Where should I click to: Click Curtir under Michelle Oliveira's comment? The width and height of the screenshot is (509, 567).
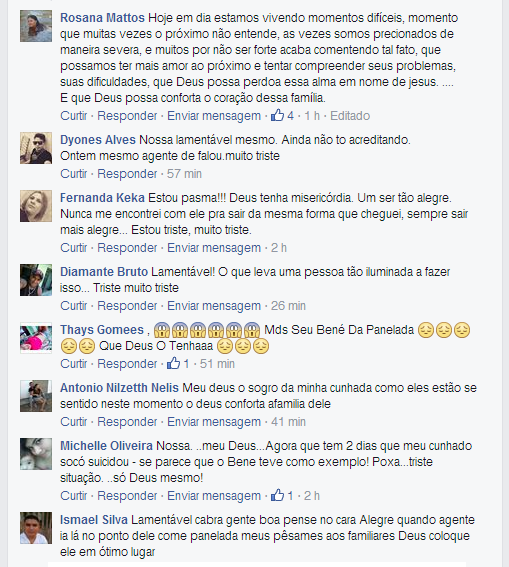tap(74, 495)
